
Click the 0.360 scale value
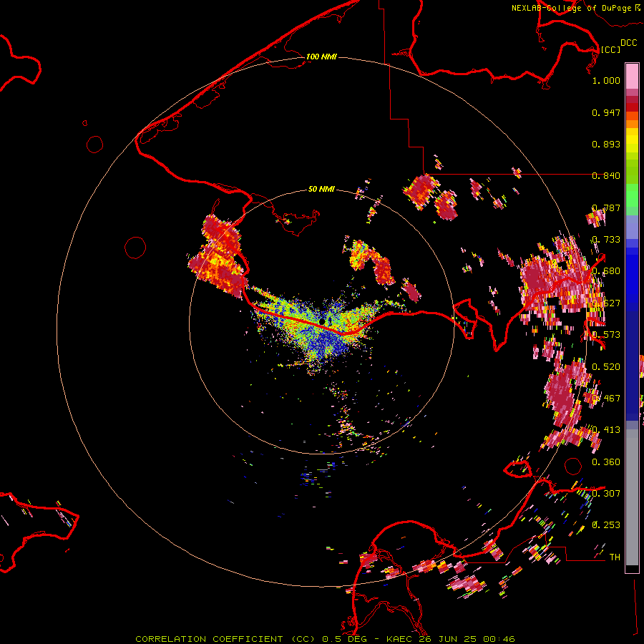pyautogui.click(x=606, y=462)
